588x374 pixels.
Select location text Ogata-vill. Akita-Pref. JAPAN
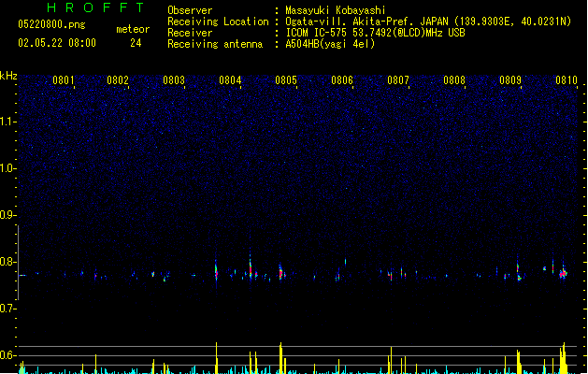366,22
